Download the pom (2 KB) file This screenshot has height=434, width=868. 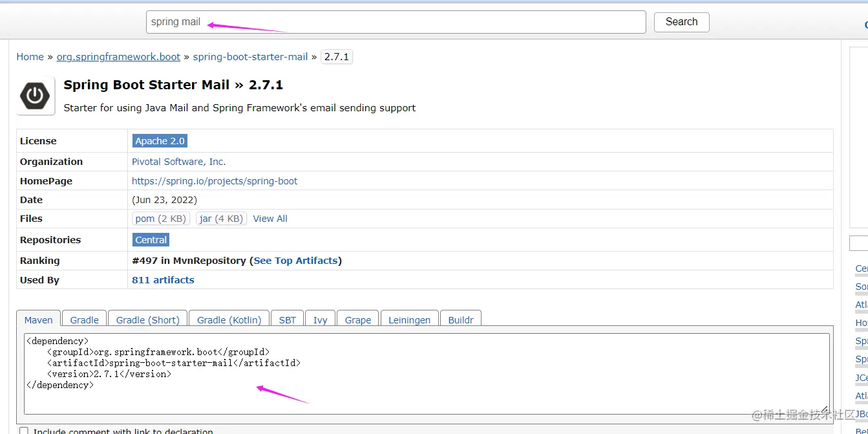click(161, 219)
